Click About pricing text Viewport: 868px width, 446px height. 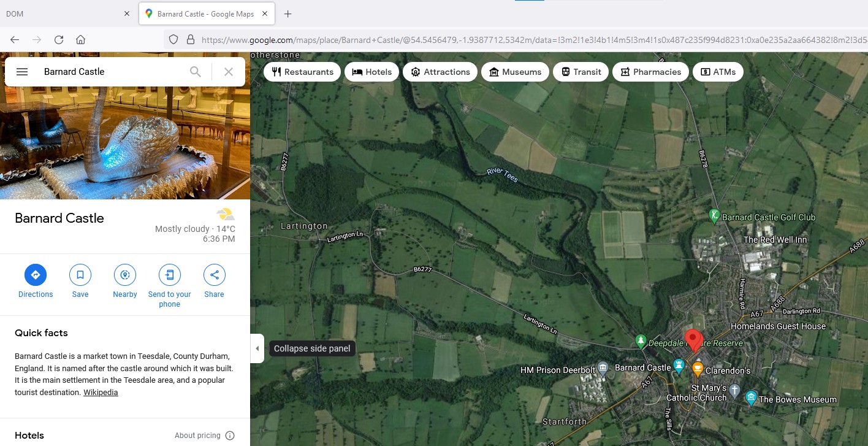197,436
